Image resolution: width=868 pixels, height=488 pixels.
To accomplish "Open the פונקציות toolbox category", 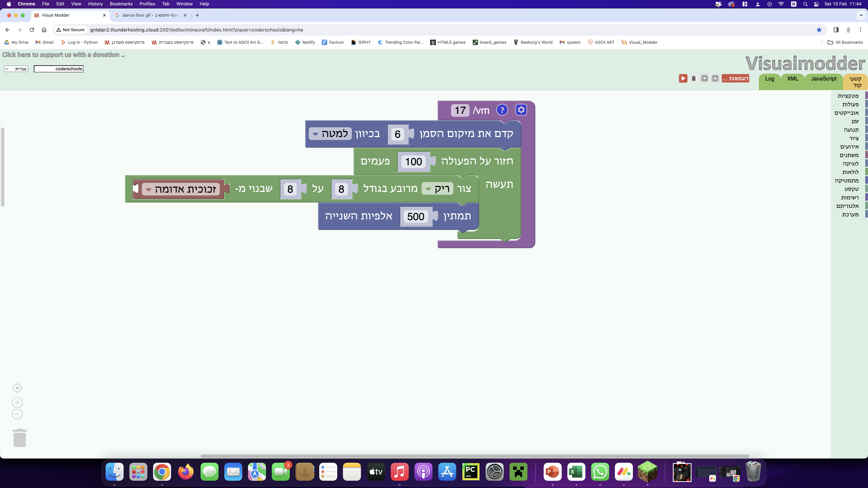I will click(x=848, y=96).
